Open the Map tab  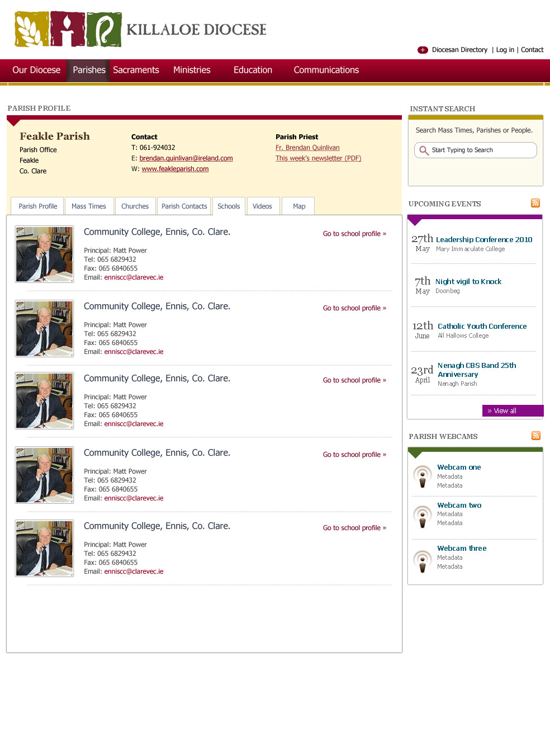299,206
